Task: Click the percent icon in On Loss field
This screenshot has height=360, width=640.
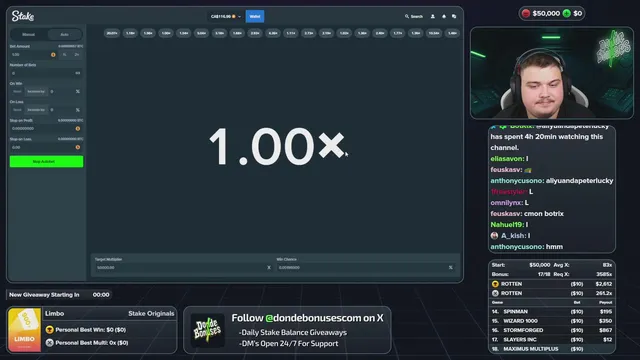Action: point(78,110)
